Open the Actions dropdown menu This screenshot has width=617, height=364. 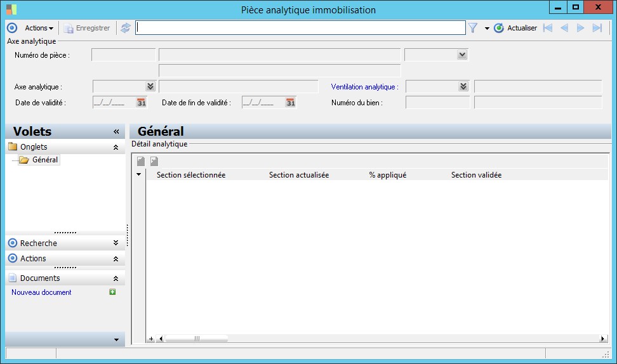pos(39,28)
